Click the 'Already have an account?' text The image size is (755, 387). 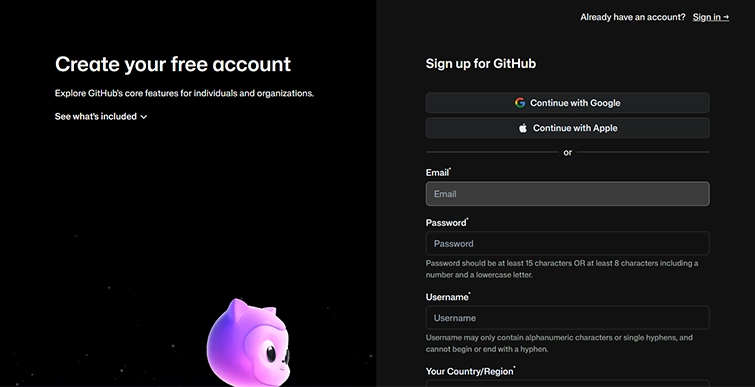(632, 17)
